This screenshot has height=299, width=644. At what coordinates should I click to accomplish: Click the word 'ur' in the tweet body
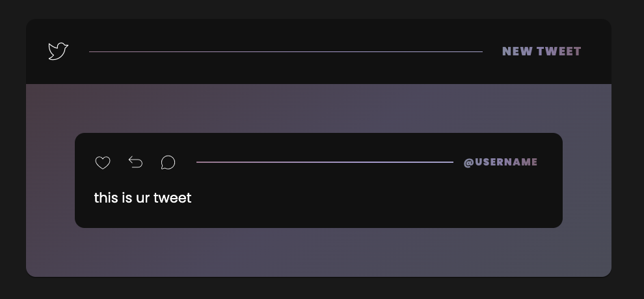tap(142, 199)
